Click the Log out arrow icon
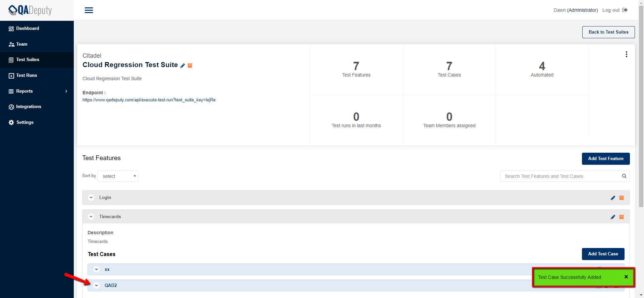 coord(625,10)
